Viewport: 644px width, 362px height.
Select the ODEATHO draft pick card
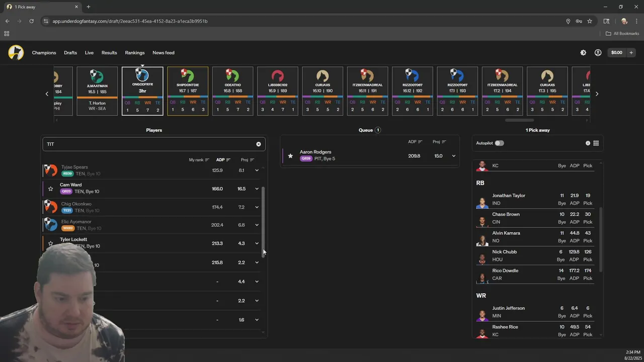[x=232, y=91]
